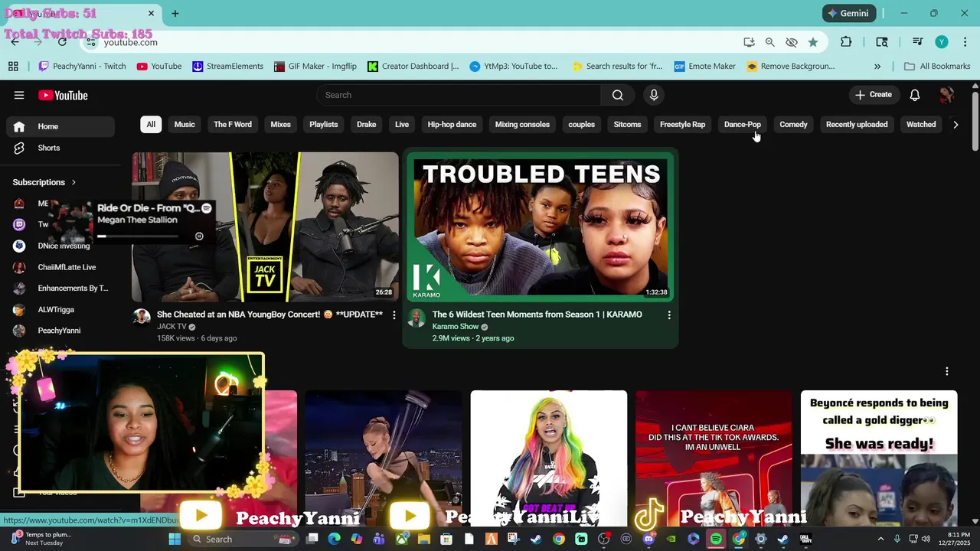Screen dimensions: 980x551
Task: Open the Shorts shelf three-dot menu
Action: tap(947, 371)
